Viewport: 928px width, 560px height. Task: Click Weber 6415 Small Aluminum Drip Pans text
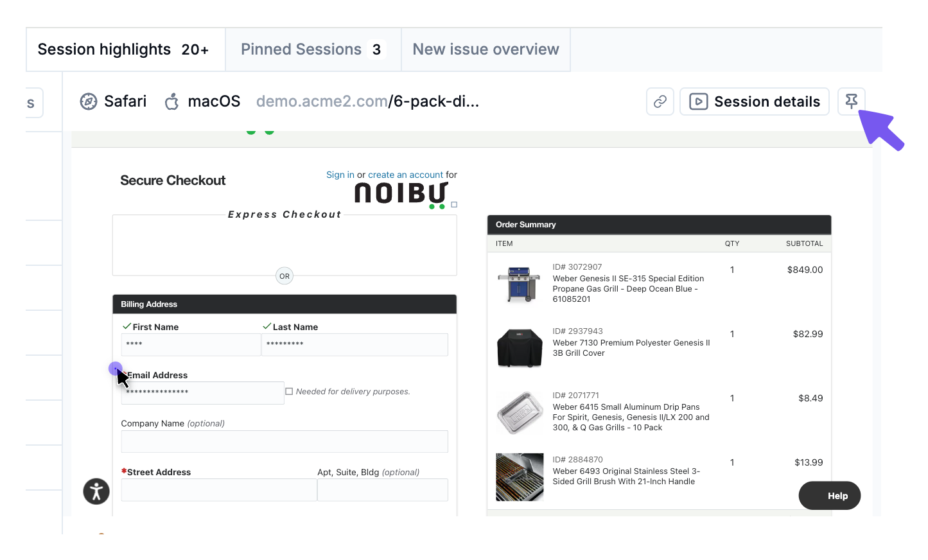[x=631, y=417]
